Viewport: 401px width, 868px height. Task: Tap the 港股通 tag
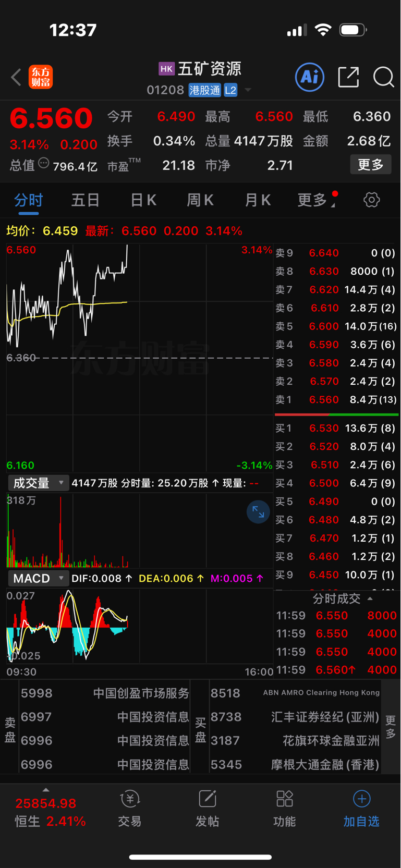(205, 90)
